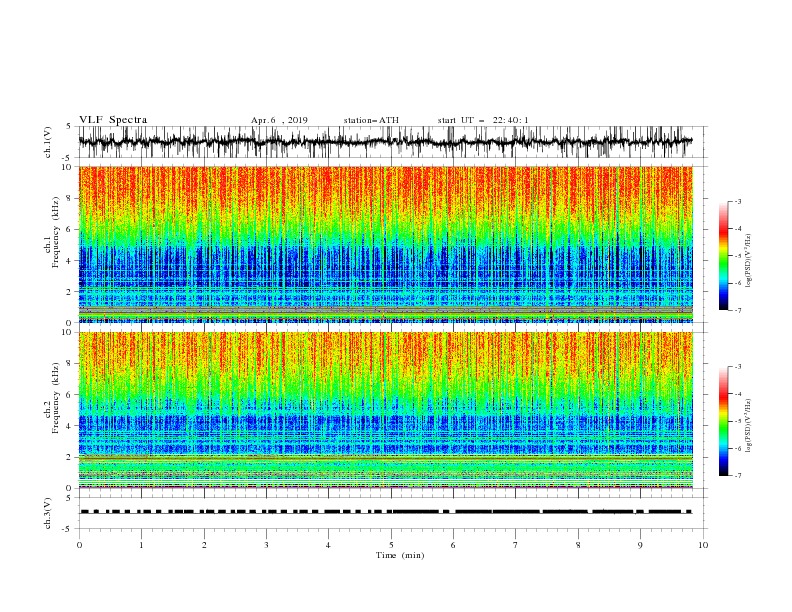Click the log(PSD) label beside ch.1 color bar
792x612 pixels.
[748, 261]
